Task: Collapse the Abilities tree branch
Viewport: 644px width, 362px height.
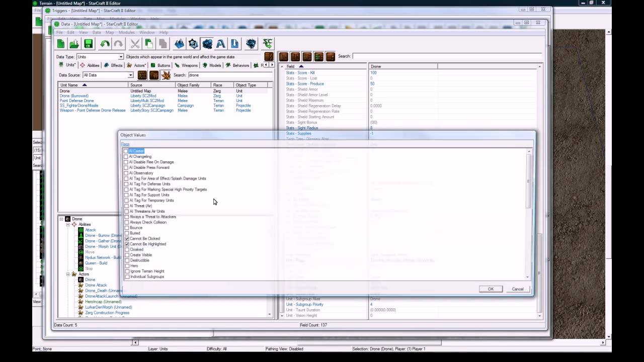Action: tap(68, 224)
